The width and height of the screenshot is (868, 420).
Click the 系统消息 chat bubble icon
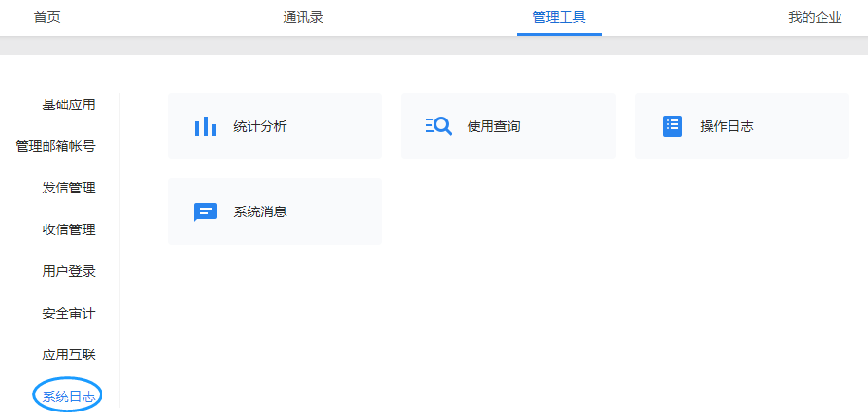[x=205, y=212]
